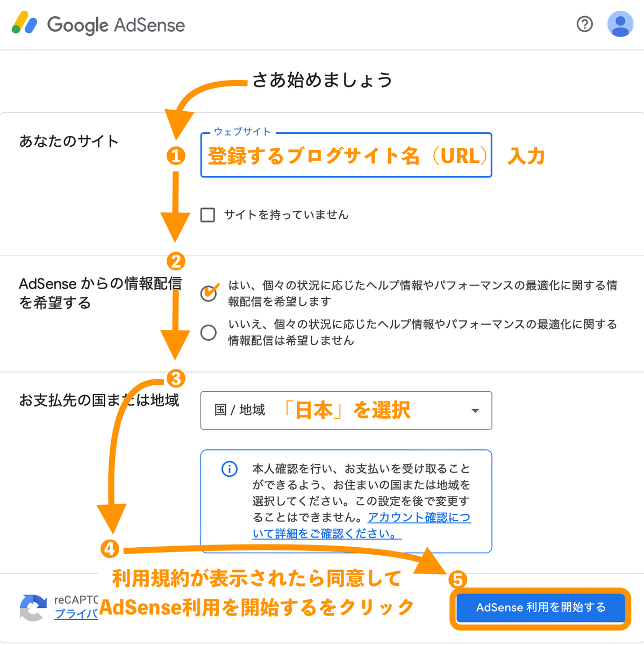Select the はい radio for personalized help emails

coord(209,293)
